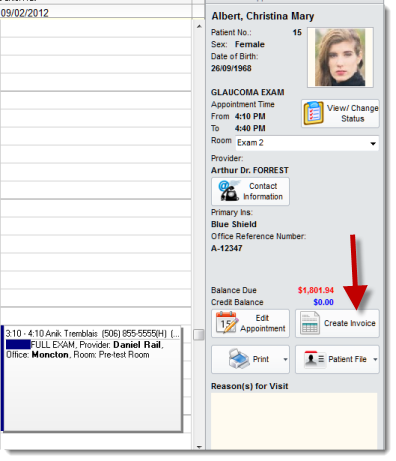
Task: Click the Credit Balance amount $0.00
Action: tap(323, 302)
